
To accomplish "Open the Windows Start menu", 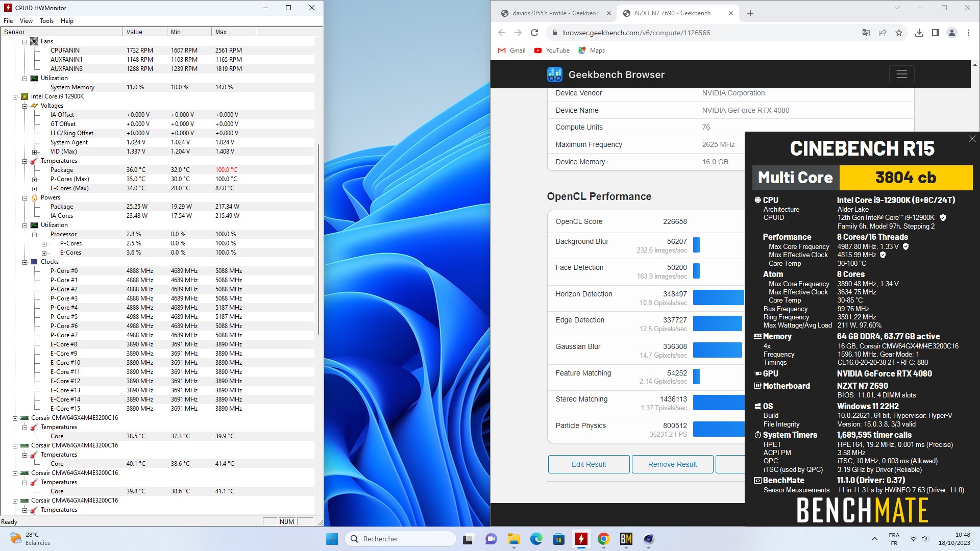I will [332, 539].
